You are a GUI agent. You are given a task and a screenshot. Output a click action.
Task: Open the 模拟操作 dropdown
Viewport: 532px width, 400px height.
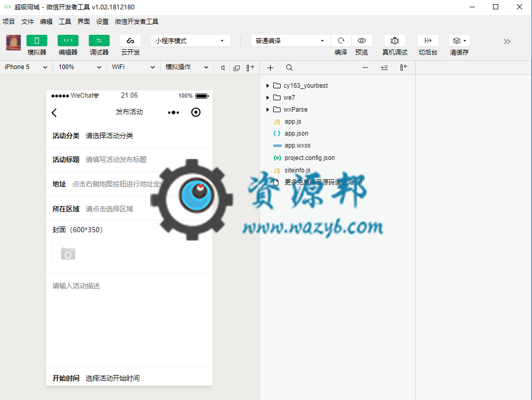pos(187,67)
